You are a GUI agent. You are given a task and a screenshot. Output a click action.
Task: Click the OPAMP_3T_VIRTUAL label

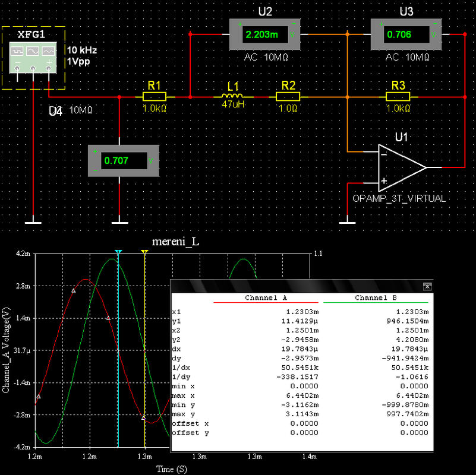coord(399,199)
